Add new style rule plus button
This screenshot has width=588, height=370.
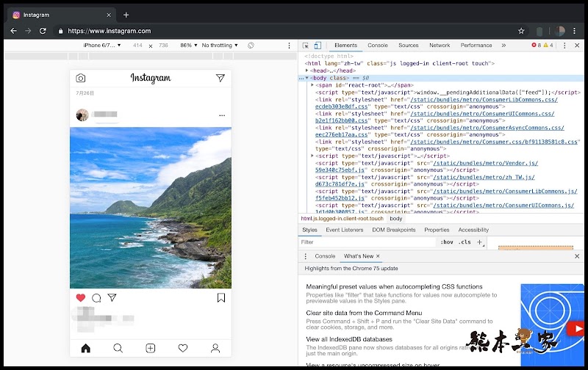479,242
